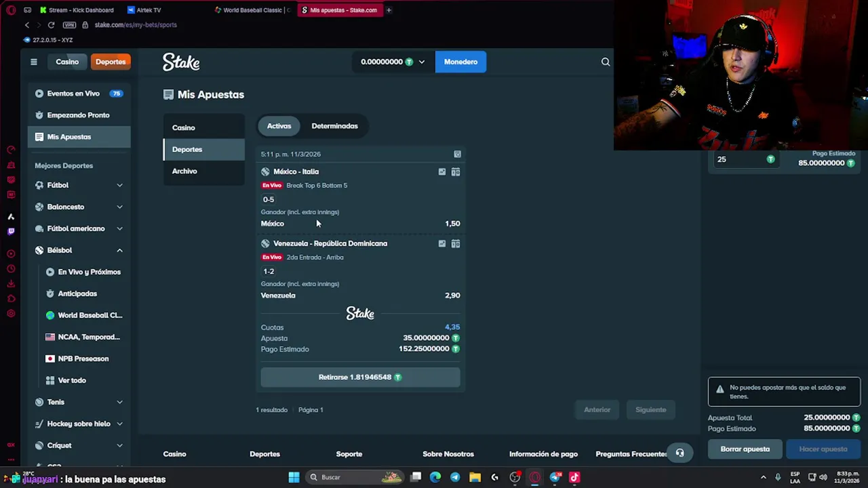868x488 pixels.
Task: Click Borrar apuesta button
Action: click(x=745, y=449)
